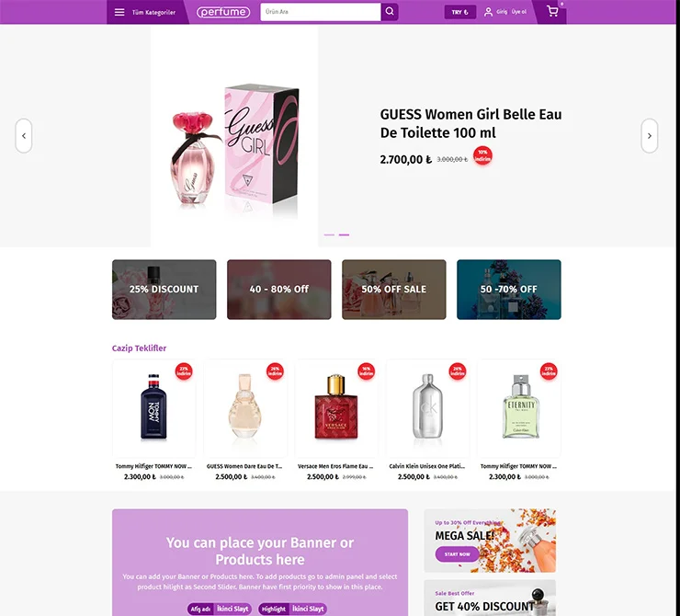Click the user account icon
The height and width of the screenshot is (616, 680).
click(488, 12)
